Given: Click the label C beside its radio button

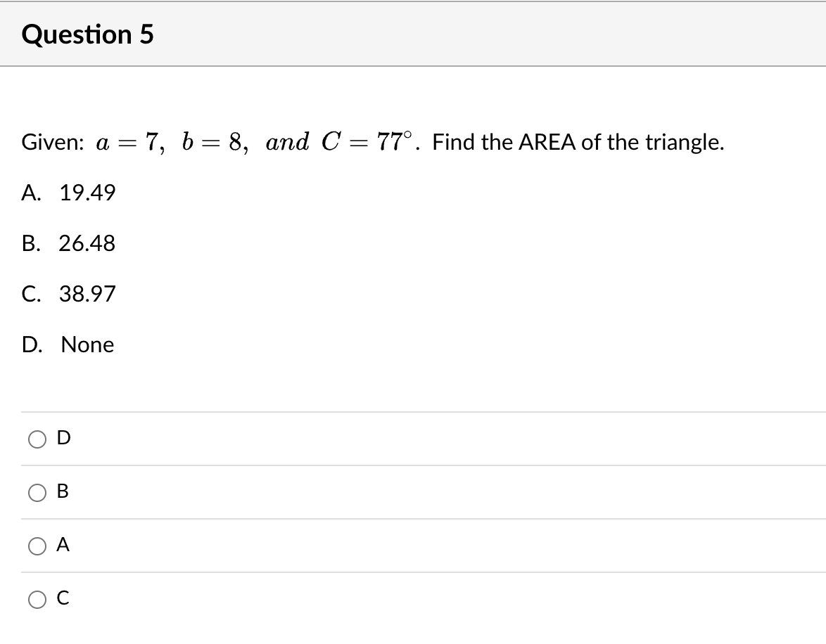Looking at the screenshot, I should point(62,598).
